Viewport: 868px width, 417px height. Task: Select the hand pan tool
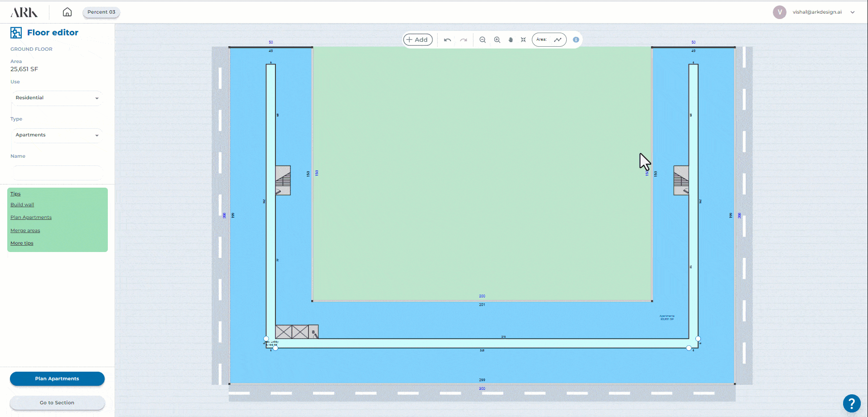click(511, 40)
